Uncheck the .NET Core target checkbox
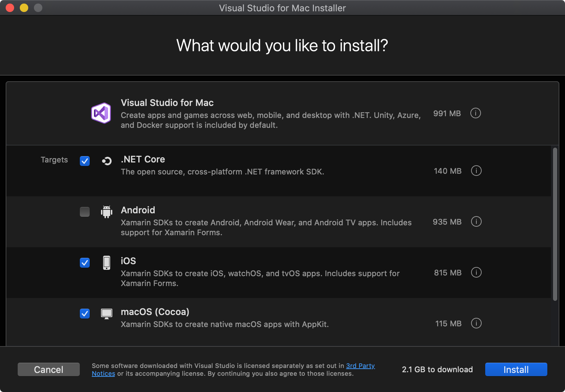565x392 pixels. 85,161
